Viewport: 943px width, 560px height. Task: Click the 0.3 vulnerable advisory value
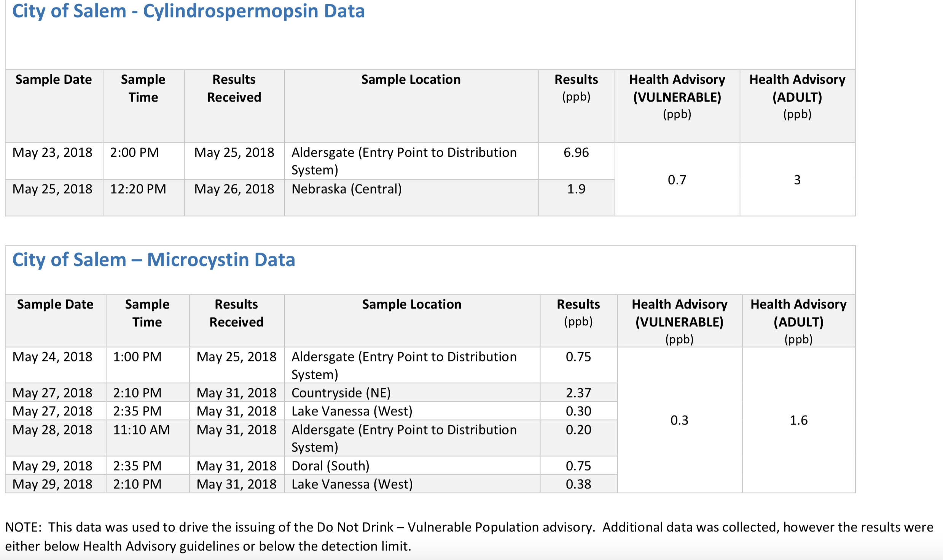click(x=679, y=420)
